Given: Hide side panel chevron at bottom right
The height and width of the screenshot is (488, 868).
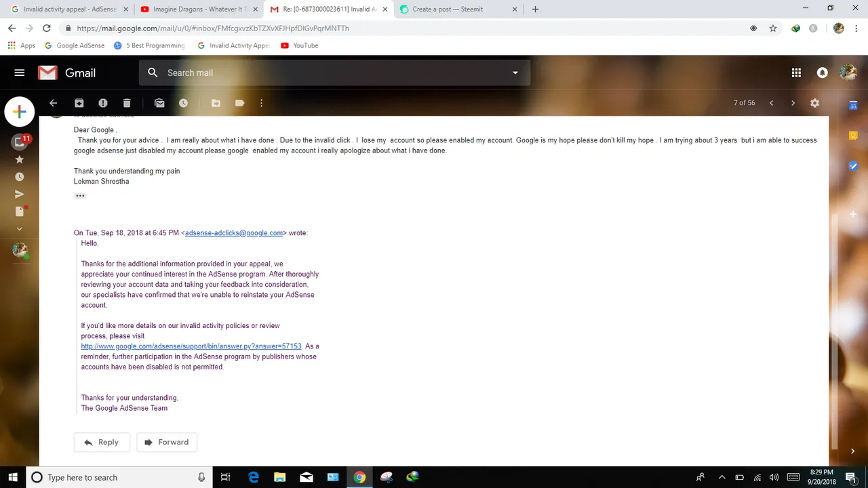Looking at the screenshot, I should 854,451.
